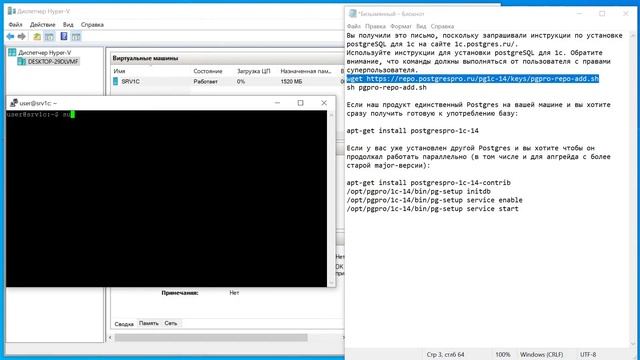Click the 'Стр 3, стлб 64' status bar entry

(x=445, y=354)
